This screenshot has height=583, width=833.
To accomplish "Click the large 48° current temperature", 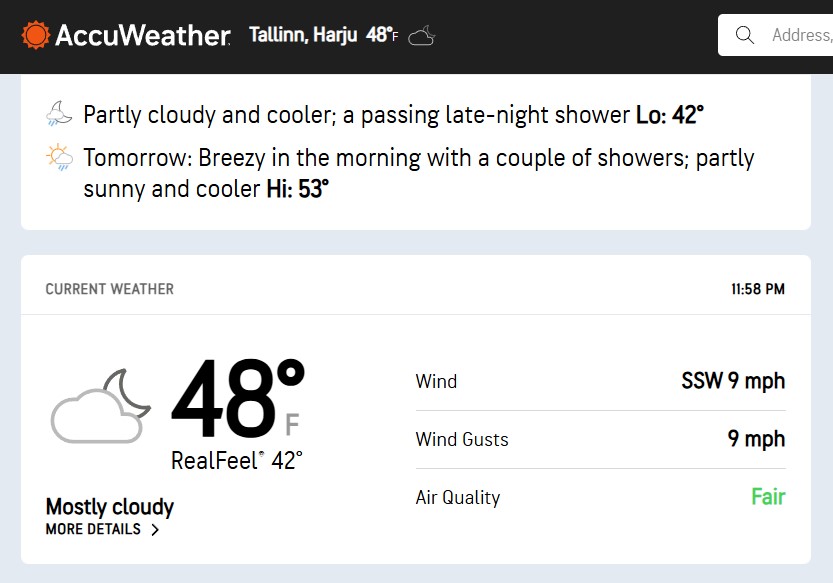I will [237, 400].
